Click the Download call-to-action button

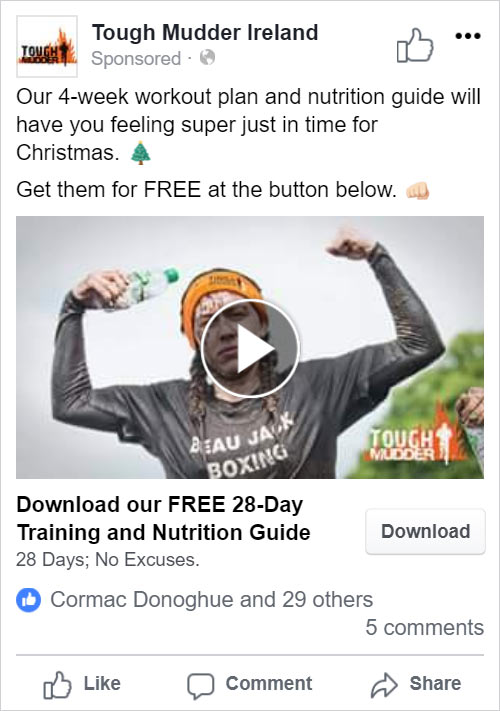(x=425, y=531)
